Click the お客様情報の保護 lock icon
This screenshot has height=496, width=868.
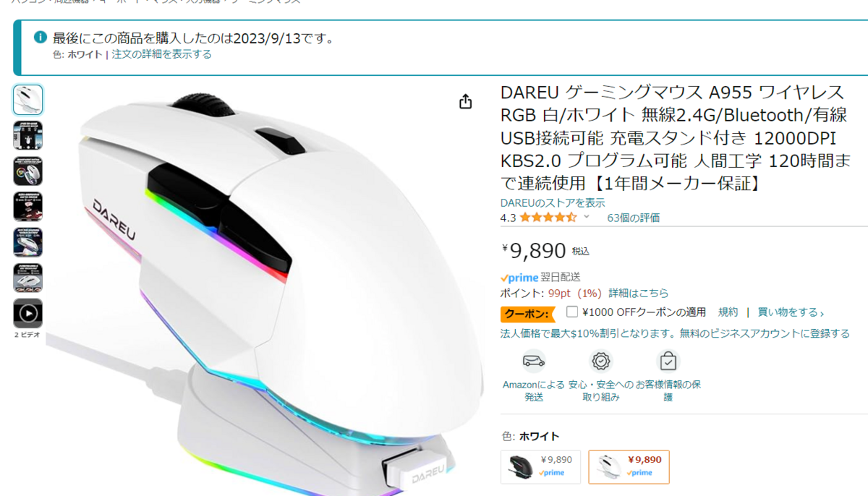pos(668,361)
